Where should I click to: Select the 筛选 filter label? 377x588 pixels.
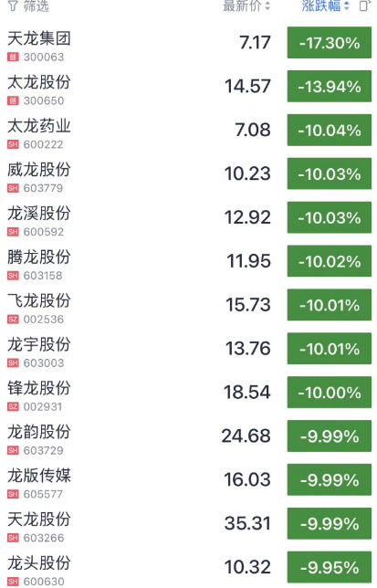click(x=36, y=5)
